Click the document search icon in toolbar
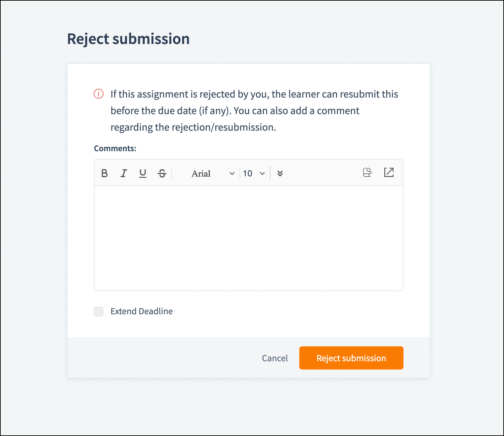The height and width of the screenshot is (436, 504). (367, 172)
